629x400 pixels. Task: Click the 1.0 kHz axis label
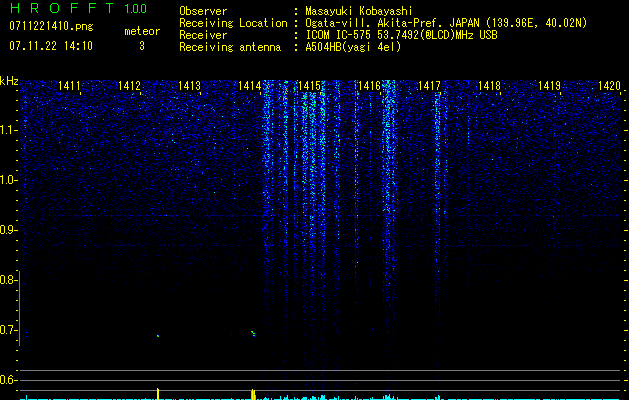(8, 180)
